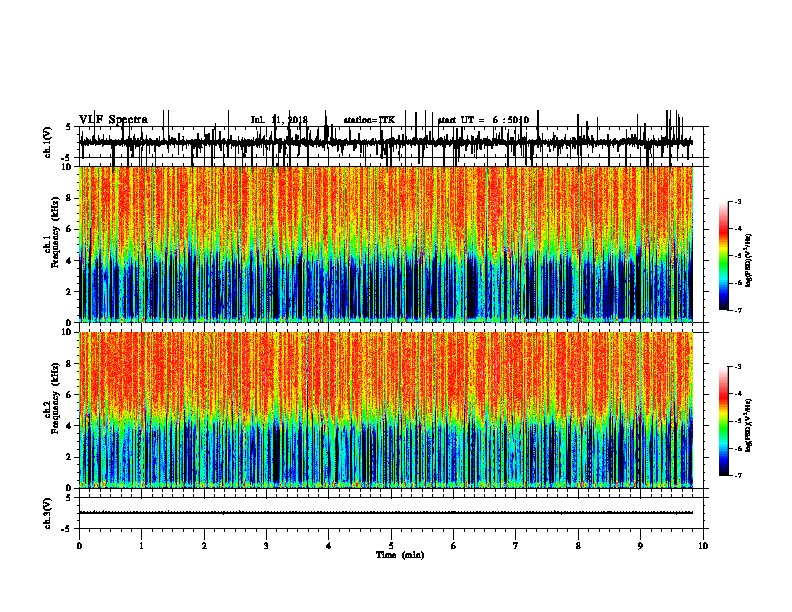Click the "6" kHz tick on ch.2 frequency axis
The image size is (792, 612).
coord(70,395)
